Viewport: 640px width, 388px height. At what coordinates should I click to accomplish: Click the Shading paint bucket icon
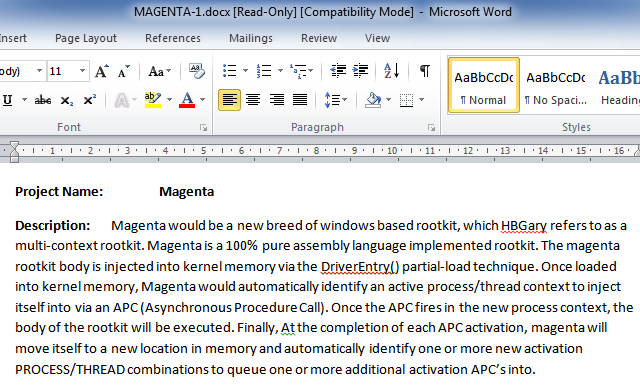point(373,100)
